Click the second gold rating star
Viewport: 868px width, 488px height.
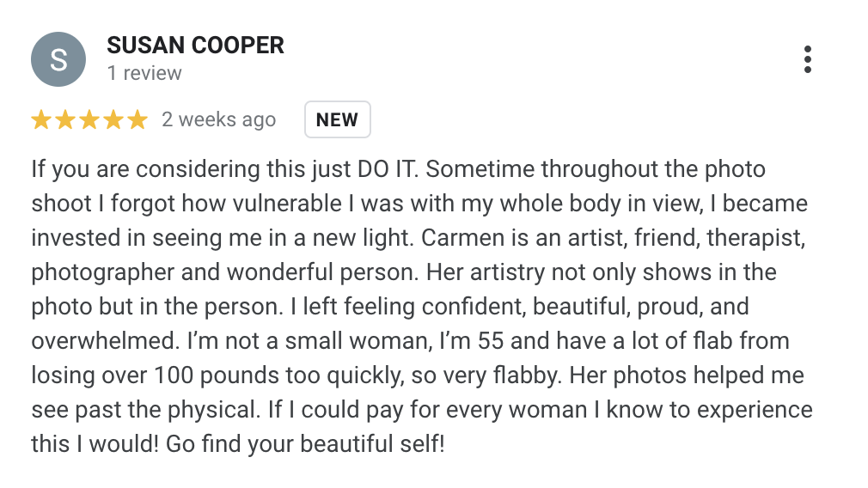click(x=65, y=119)
